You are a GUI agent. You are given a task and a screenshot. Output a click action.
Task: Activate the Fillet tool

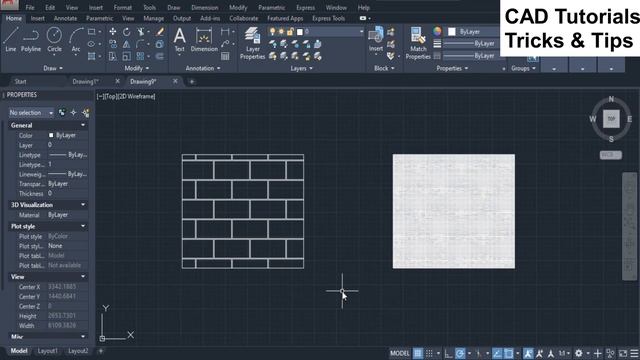point(140,44)
